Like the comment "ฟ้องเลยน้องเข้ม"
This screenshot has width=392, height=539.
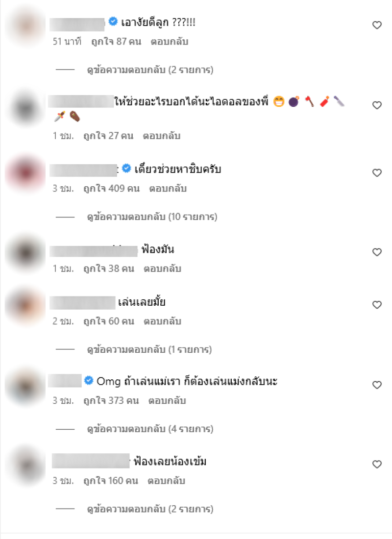(x=377, y=465)
